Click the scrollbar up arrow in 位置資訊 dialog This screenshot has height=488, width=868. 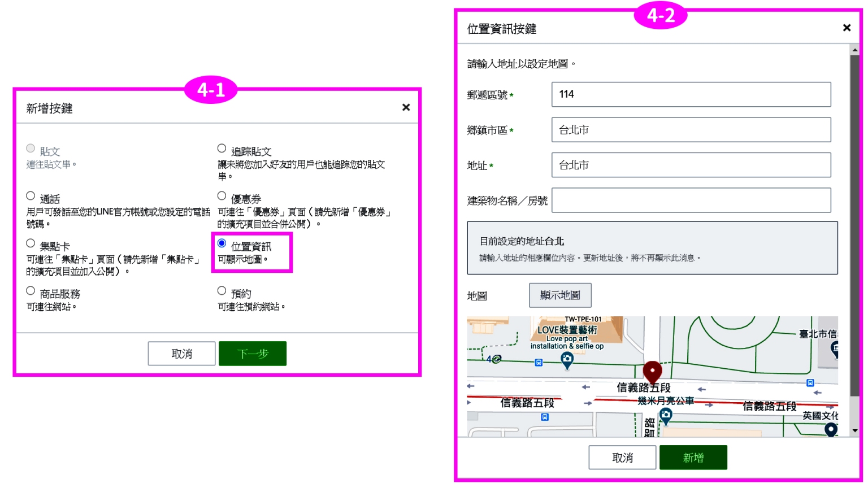854,50
